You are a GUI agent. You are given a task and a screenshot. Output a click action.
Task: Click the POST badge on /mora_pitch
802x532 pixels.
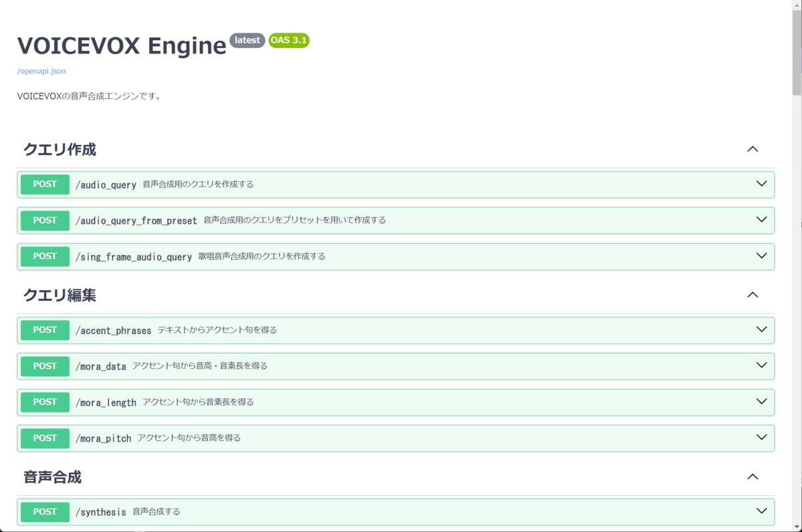pos(44,438)
